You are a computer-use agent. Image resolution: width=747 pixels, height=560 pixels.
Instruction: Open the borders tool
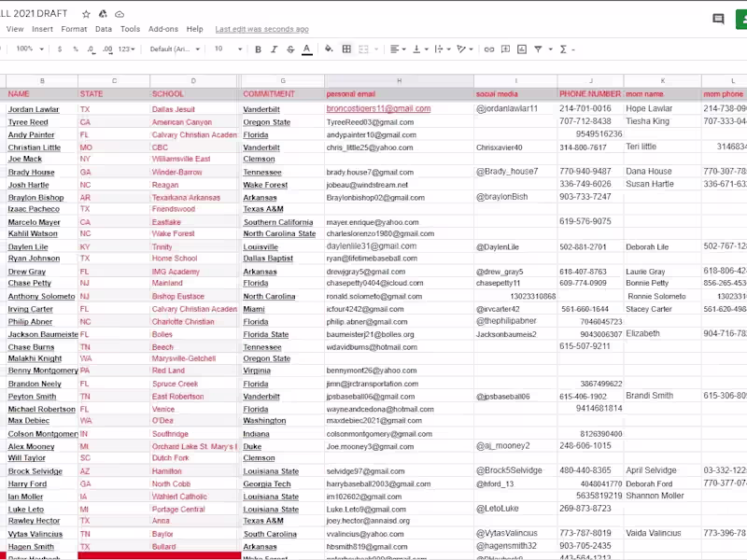346,49
